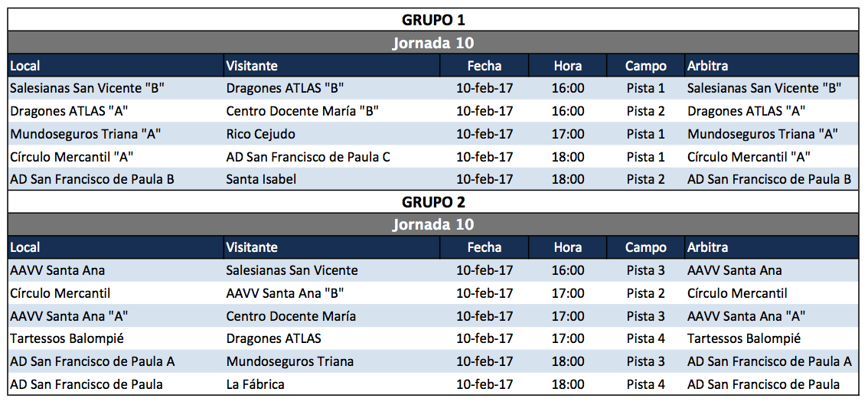This screenshot has width=868, height=405.
Task: Click the Fecha header in Grupo 1
Action: [x=485, y=66]
